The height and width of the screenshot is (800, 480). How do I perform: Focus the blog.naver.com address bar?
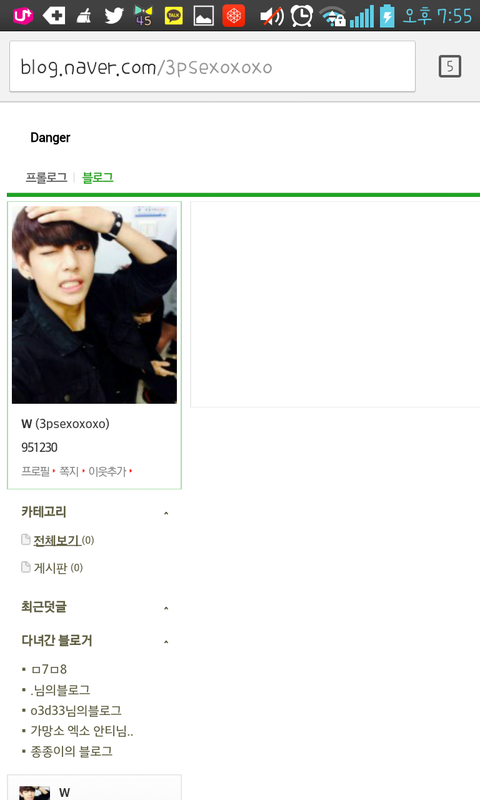point(212,67)
